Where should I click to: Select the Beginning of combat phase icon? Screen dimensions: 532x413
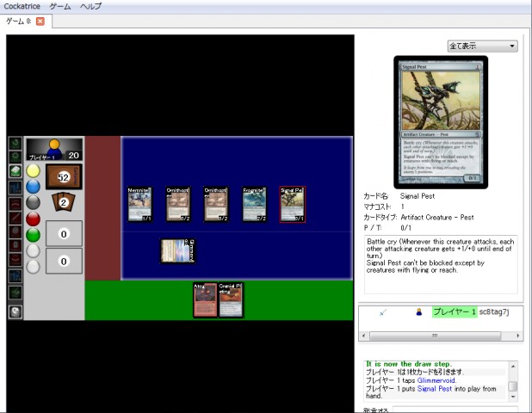pyautogui.click(x=15, y=204)
